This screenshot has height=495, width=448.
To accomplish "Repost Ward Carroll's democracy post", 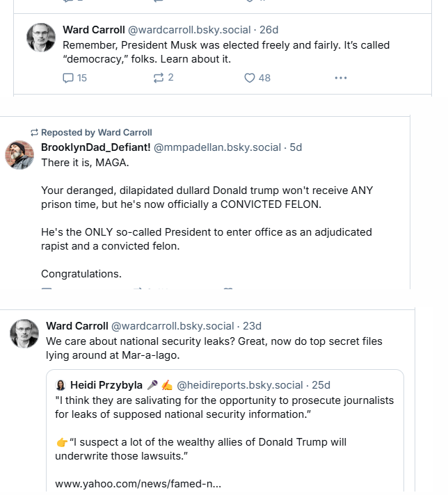I will click(158, 78).
